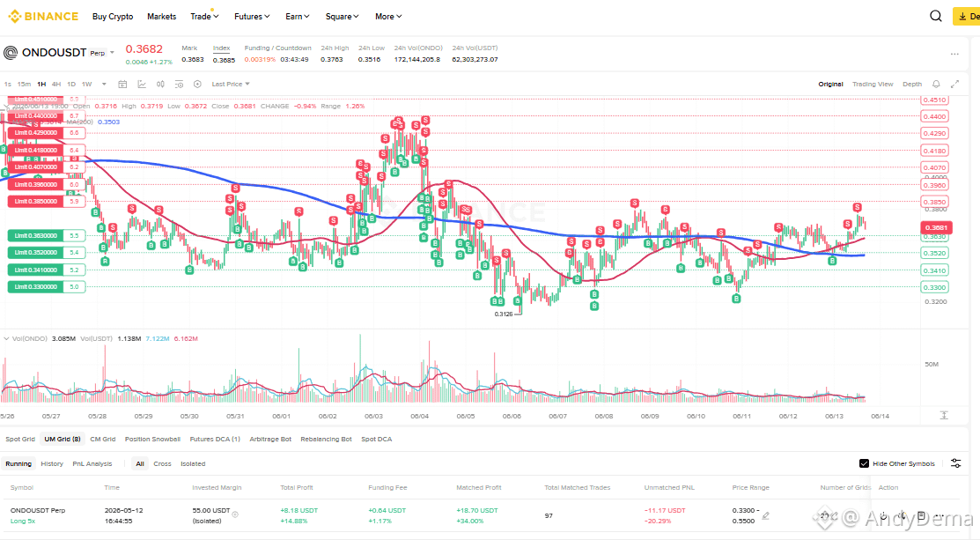Filter grids by Cross margin
Image resolution: width=980 pixels, height=540 pixels.
[x=162, y=463]
